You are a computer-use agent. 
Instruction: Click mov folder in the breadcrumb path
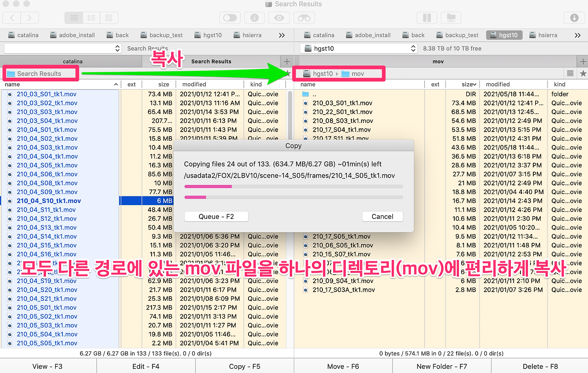point(353,74)
